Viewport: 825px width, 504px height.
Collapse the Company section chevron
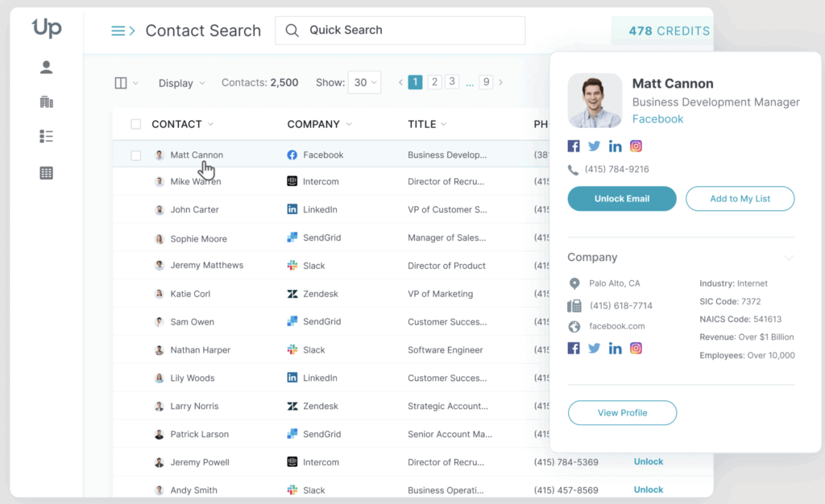click(x=789, y=258)
